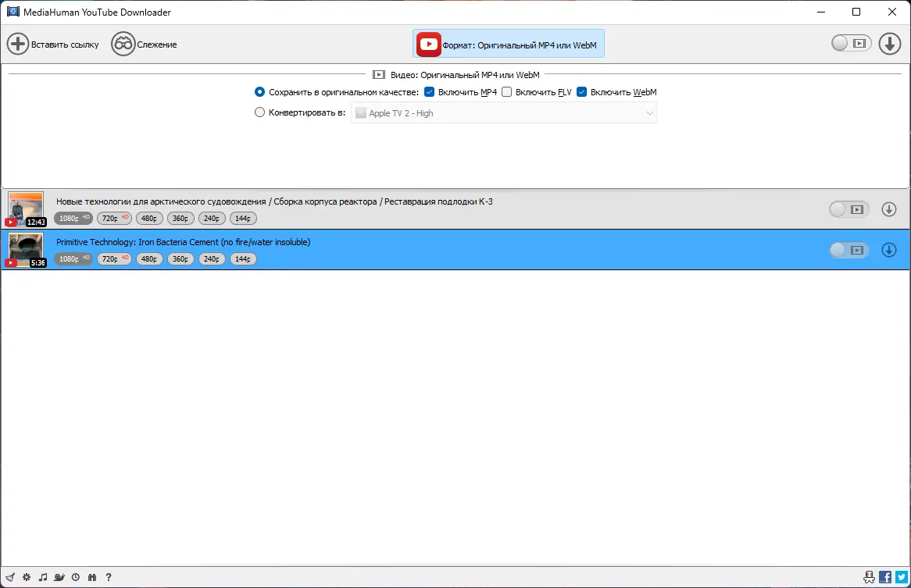Viewport: 911px width, 588px height.
Task: Click the Primitive Technology video thumbnail
Action: 26,250
